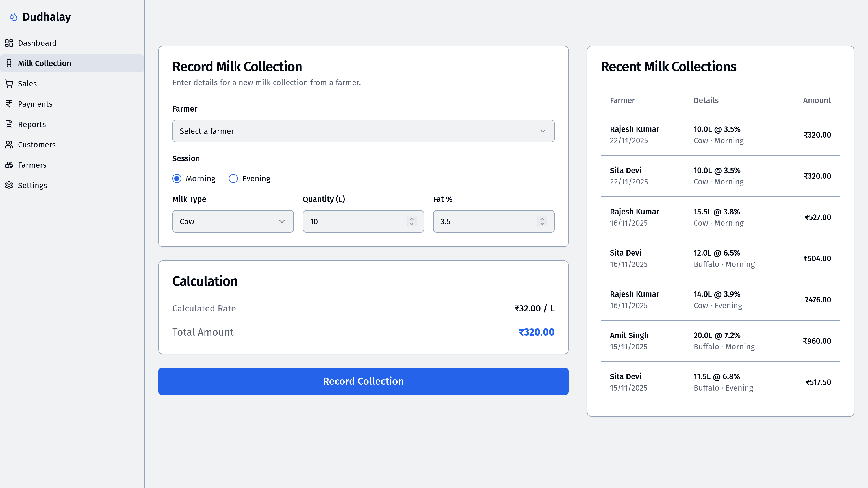Click the Reports document icon
This screenshot has width=868, height=488.
coord(9,124)
